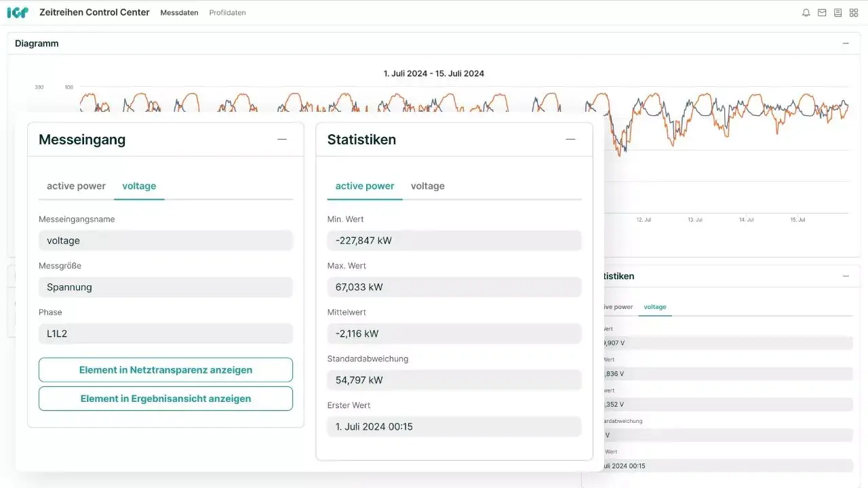Select voltage tab in Messeingang

tap(139, 186)
